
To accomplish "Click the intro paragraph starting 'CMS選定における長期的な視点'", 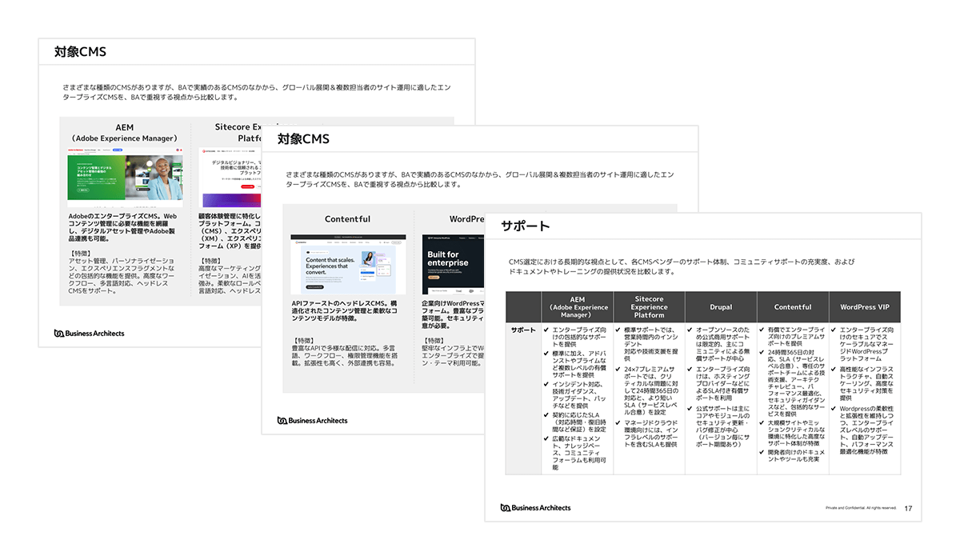I will pyautogui.click(x=681, y=266).
